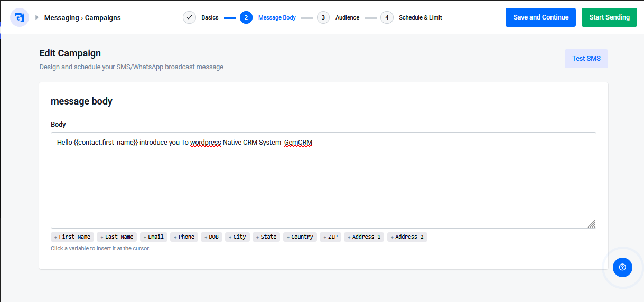Click the Body field label
The image size is (644, 302).
pyautogui.click(x=58, y=125)
